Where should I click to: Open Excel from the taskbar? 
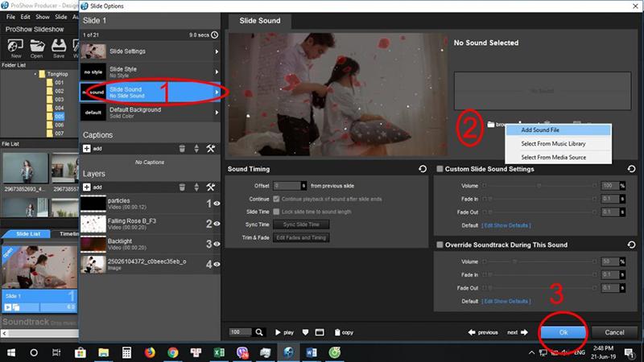tap(219, 352)
